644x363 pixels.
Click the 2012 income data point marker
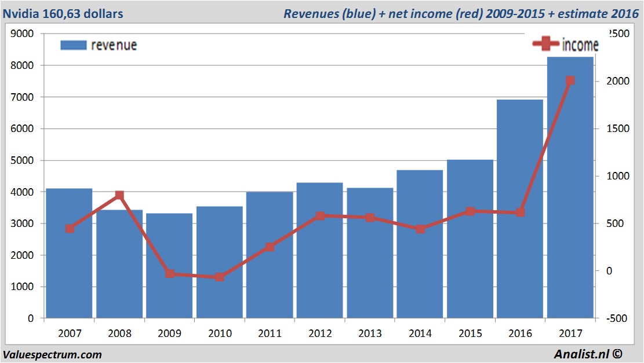click(320, 216)
